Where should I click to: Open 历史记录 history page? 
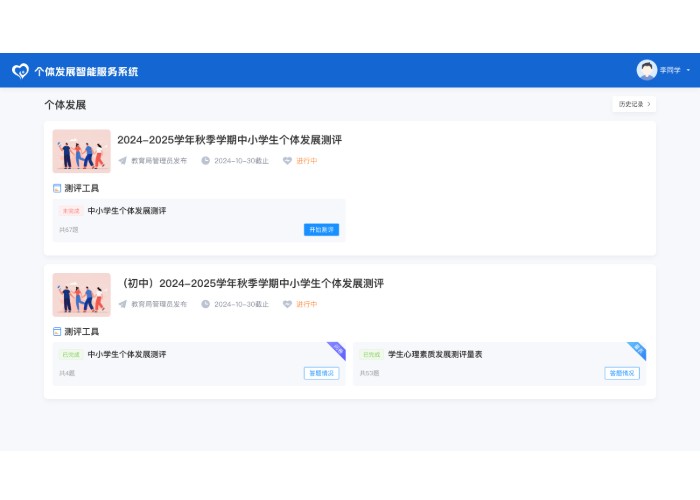[634, 104]
